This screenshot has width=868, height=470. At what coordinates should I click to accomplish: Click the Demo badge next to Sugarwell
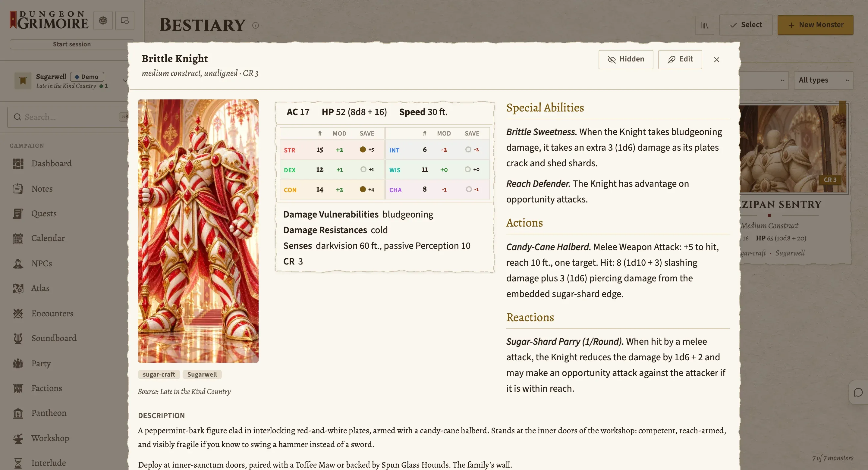pos(87,77)
